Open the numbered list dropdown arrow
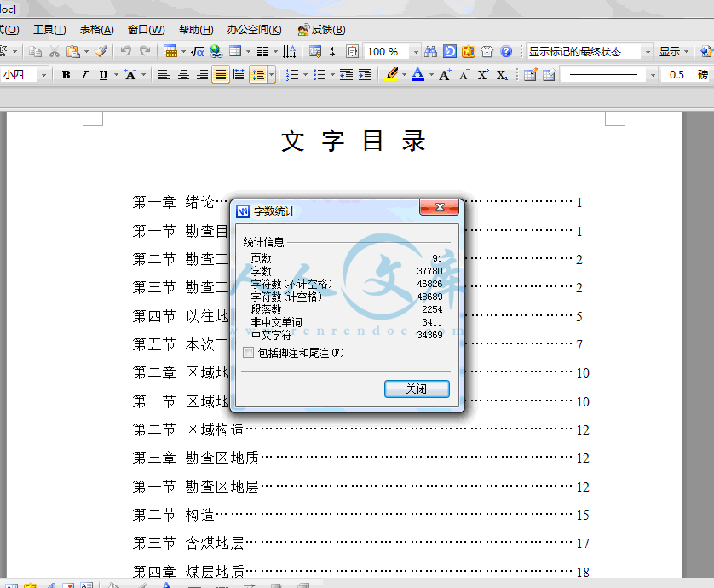 click(x=305, y=75)
